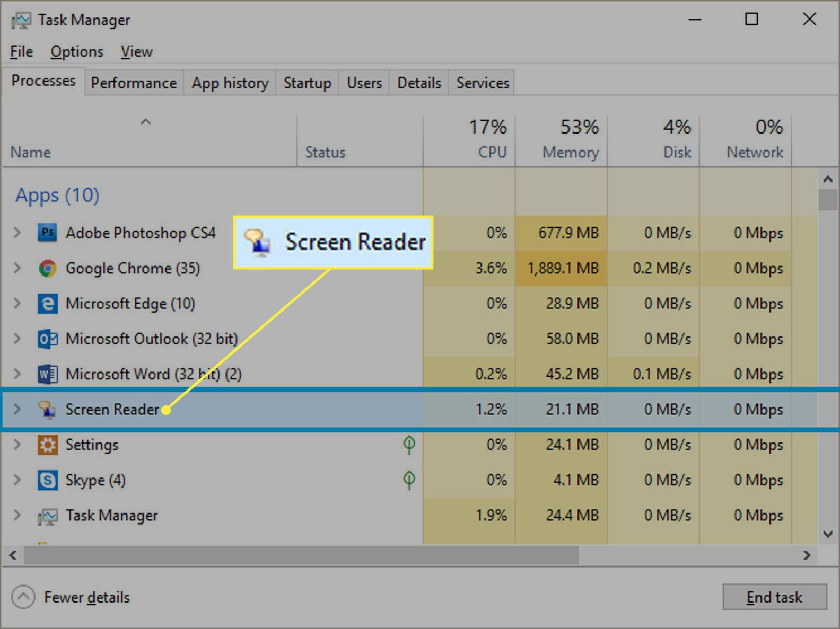This screenshot has height=629, width=840.
Task: Click Screen Reader's 1.2% CPU value
Action: (491, 410)
